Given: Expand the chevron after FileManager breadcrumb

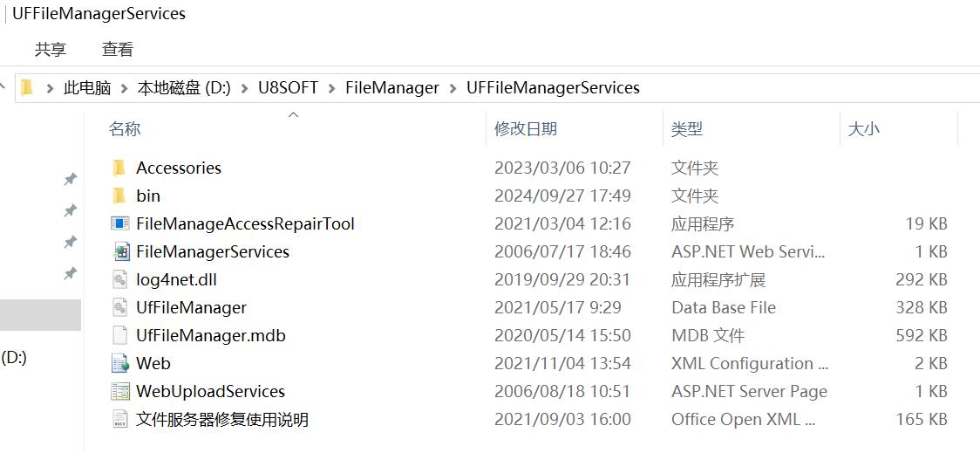Looking at the screenshot, I should [x=453, y=88].
